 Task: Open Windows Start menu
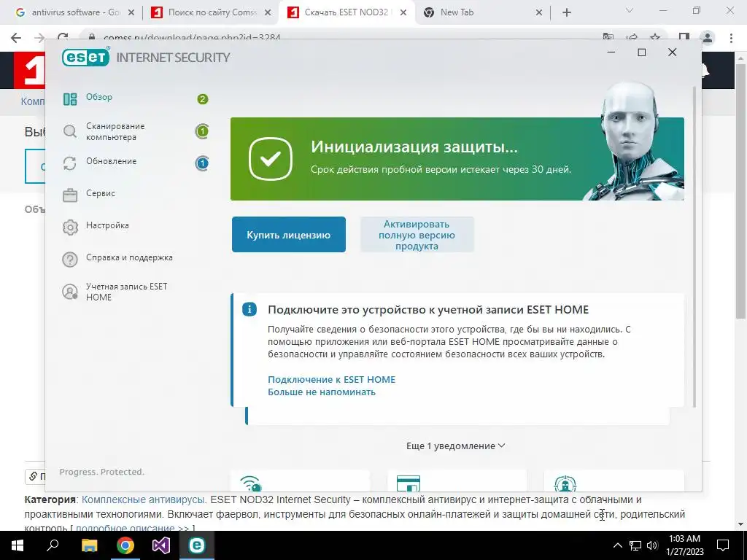click(18, 545)
